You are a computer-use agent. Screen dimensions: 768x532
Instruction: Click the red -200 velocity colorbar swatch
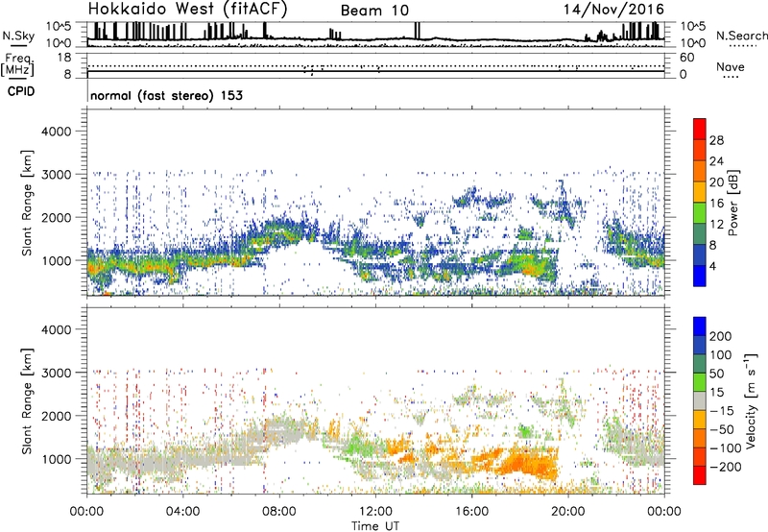700,475
